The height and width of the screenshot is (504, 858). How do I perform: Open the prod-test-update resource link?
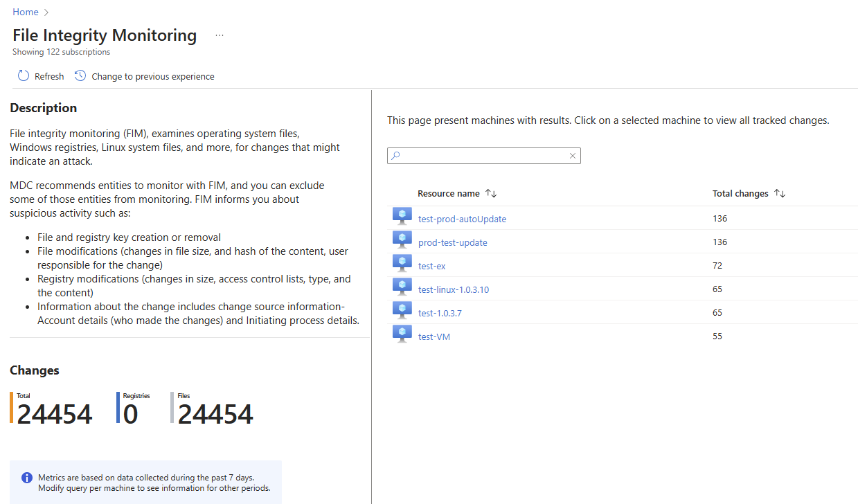(452, 242)
